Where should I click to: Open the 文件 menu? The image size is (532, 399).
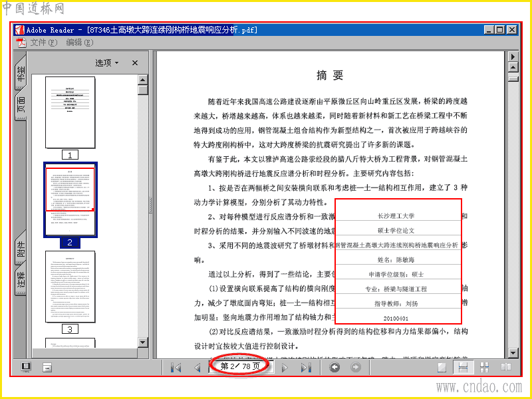coord(43,43)
